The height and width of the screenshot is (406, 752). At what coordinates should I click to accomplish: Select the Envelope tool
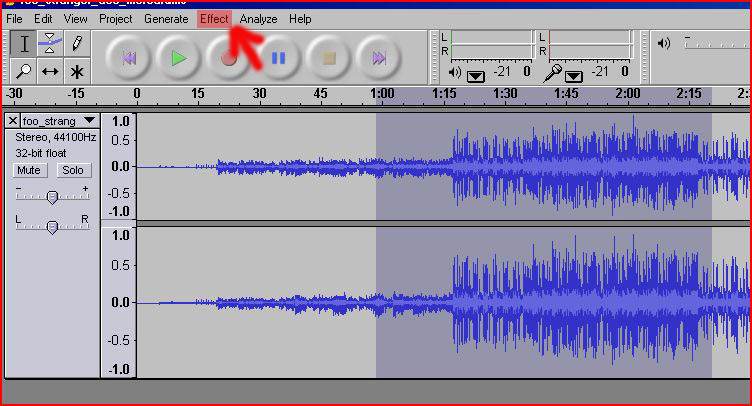[x=50, y=43]
